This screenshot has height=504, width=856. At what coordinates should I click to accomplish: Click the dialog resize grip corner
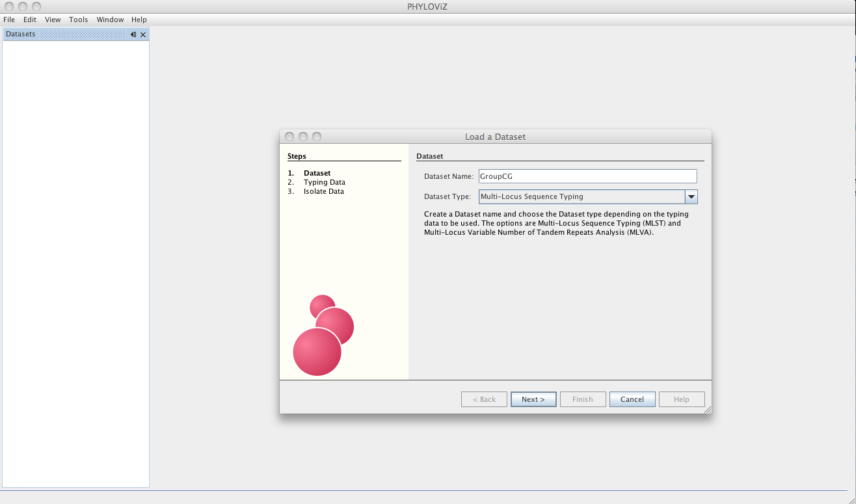tap(707, 410)
